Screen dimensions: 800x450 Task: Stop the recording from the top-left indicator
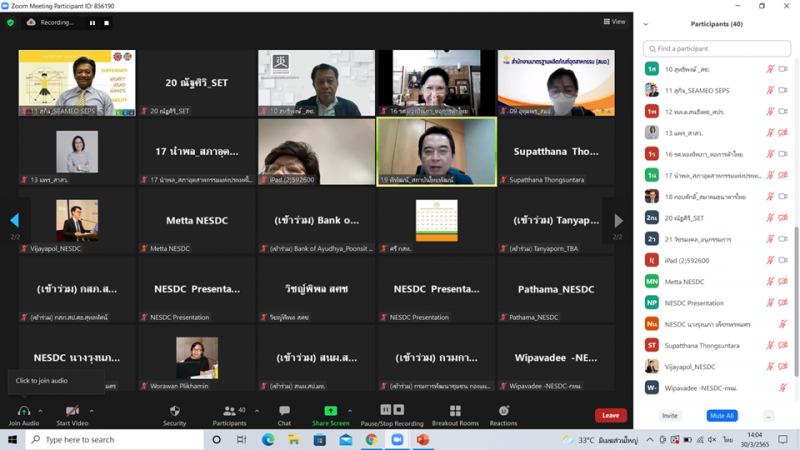pyautogui.click(x=106, y=23)
